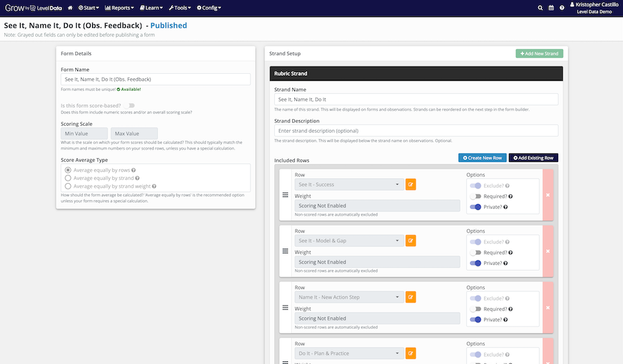Edit the See It - Success row
This screenshot has height=364, width=623.
pyautogui.click(x=410, y=184)
